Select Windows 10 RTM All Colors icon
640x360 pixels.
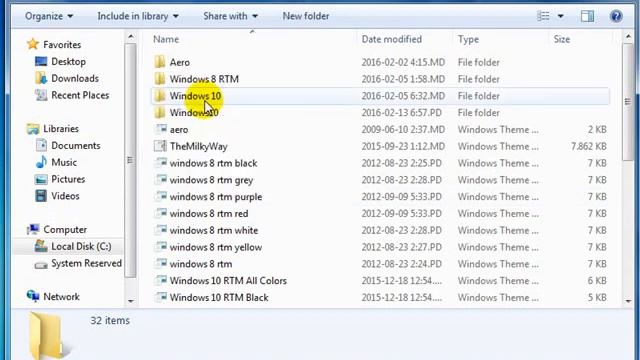coord(160,280)
